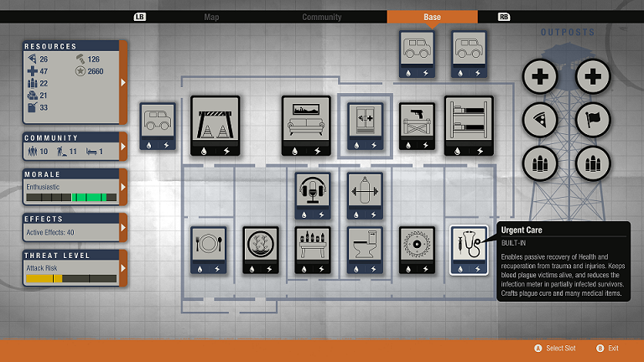This screenshot has width=644, height=362.
Task: Switch to the Map tab
Action: 212,17
